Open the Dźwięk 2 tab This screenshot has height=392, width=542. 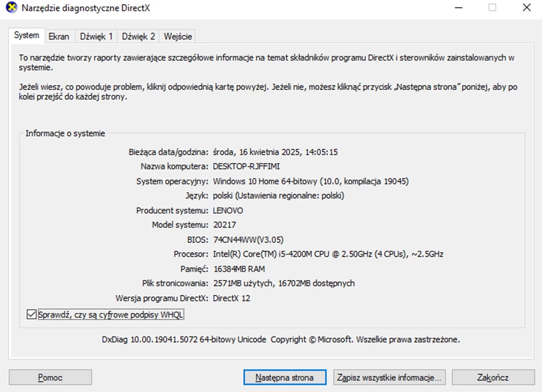138,36
